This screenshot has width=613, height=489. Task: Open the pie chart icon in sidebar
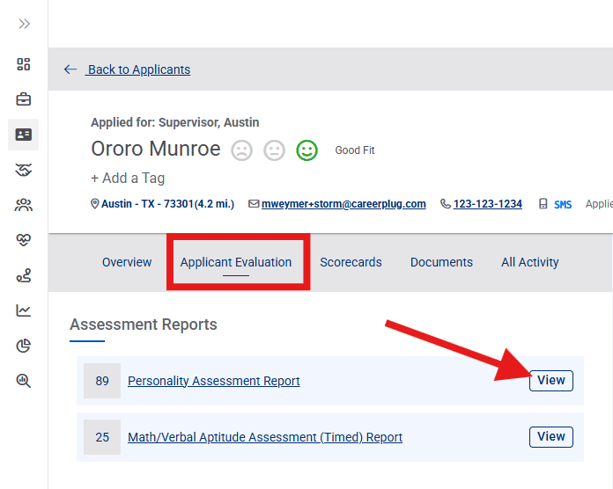pos(23,346)
